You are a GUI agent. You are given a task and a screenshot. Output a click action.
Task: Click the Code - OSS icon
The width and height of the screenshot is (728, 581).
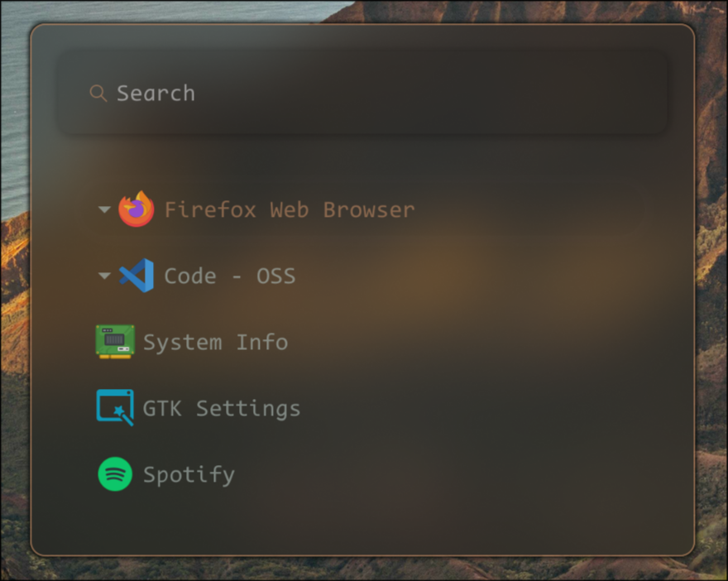pyautogui.click(x=136, y=276)
